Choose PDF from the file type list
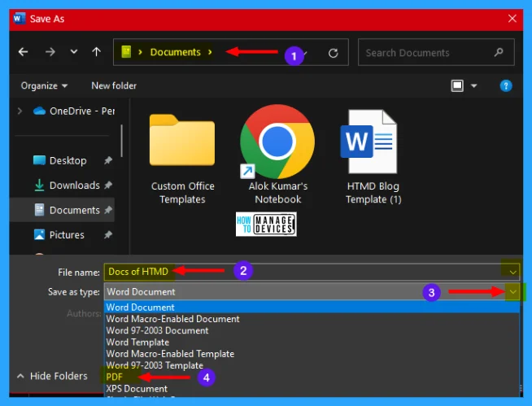This screenshot has height=406, width=532. (114, 378)
